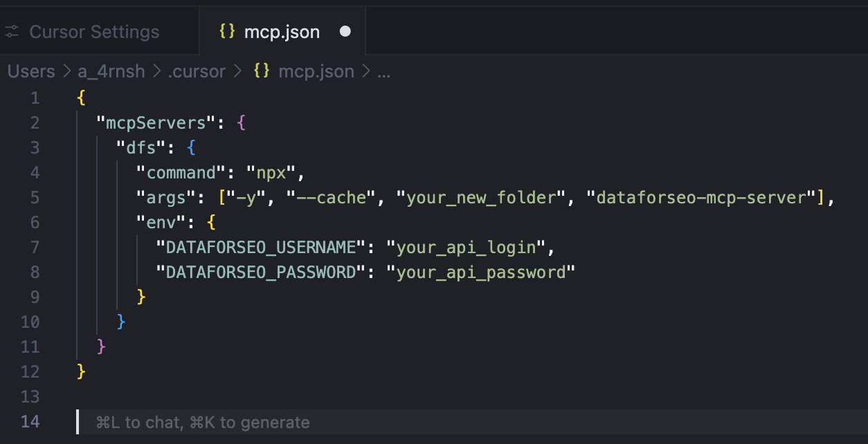Open the .cursor breadcrumb folder

point(197,72)
